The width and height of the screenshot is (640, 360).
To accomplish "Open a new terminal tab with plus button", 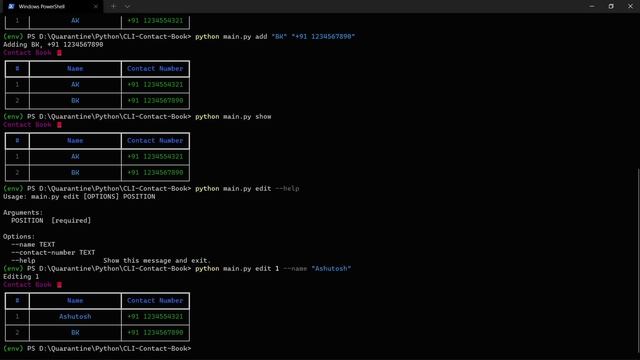I will tap(113, 6).
